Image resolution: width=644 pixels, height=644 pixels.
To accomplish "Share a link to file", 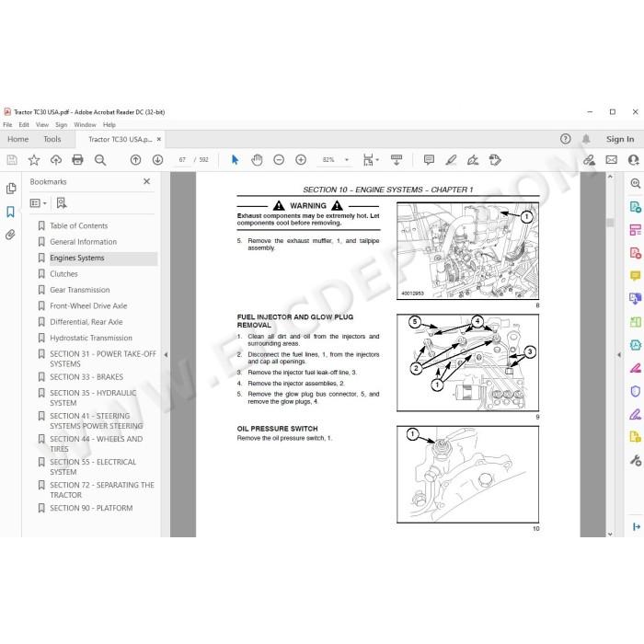I will coord(590,160).
